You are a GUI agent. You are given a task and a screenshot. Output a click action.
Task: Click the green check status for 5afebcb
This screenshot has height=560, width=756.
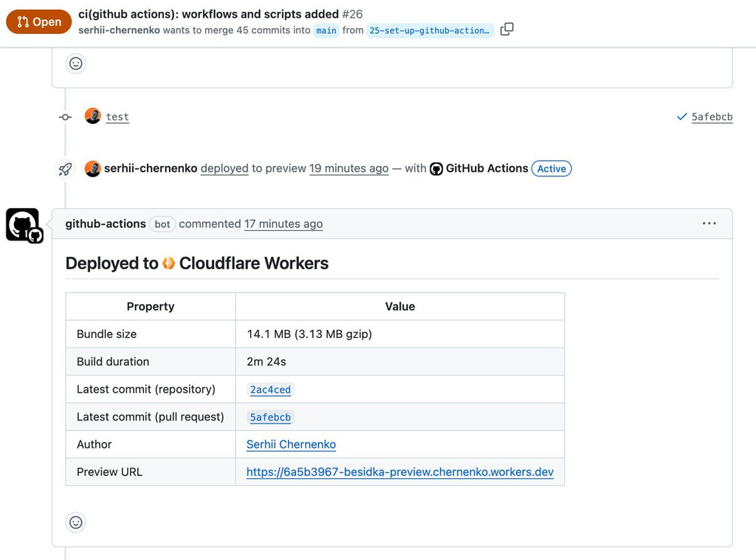pyautogui.click(x=681, y=117)
